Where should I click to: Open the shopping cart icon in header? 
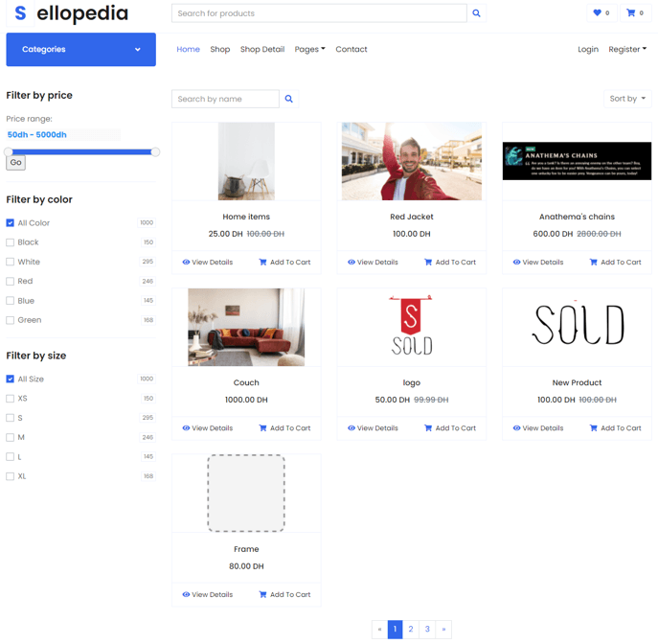(631, 13)
